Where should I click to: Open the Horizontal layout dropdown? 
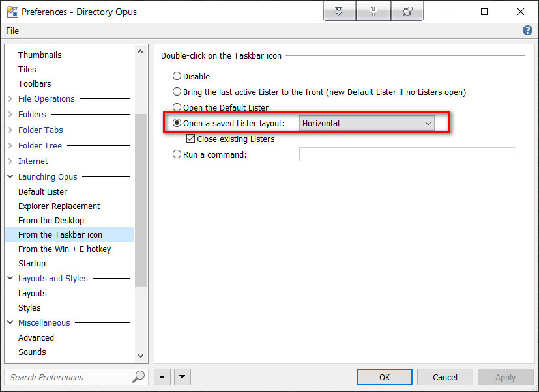coord(366,123)
